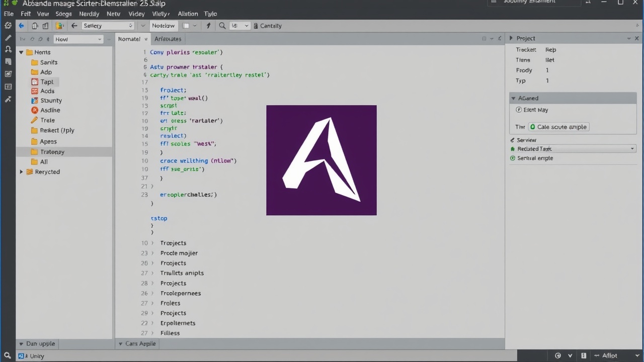
Task: Select the Sentural emple radio option
Action: [x=513, y=158]
